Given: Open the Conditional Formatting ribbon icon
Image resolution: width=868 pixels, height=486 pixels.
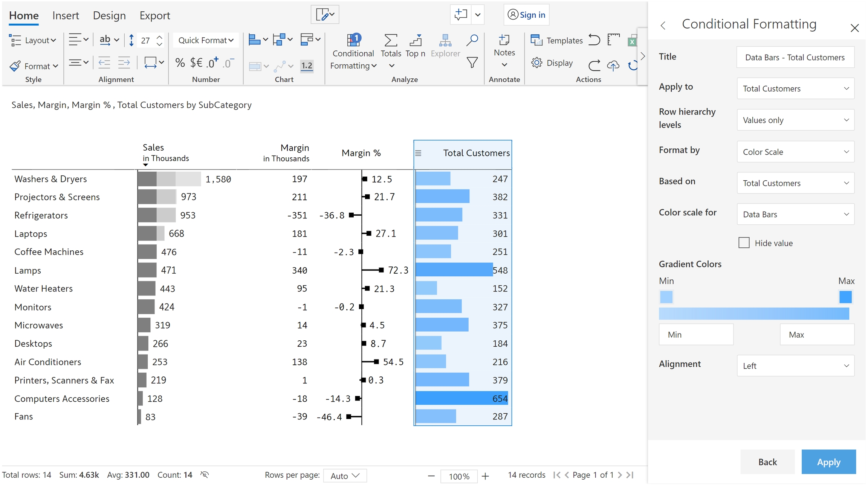Looking at the screenshot, I should 353,41.
